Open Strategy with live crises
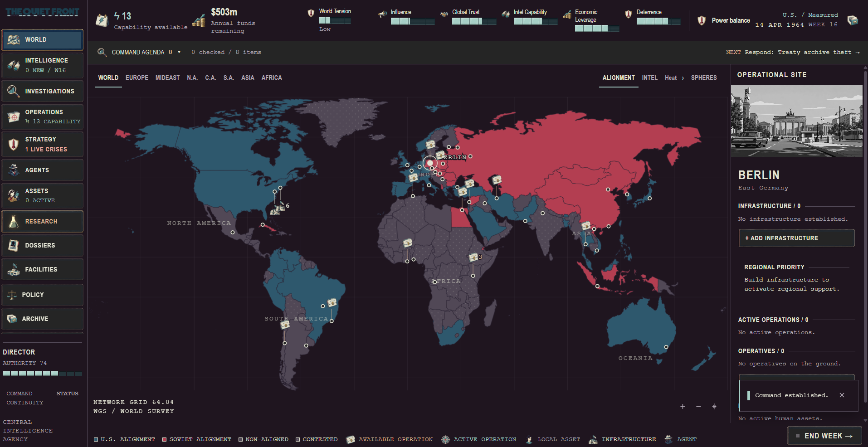Viewport: 868px width, 447px height. pyautogui.click(x=43, y=144)
